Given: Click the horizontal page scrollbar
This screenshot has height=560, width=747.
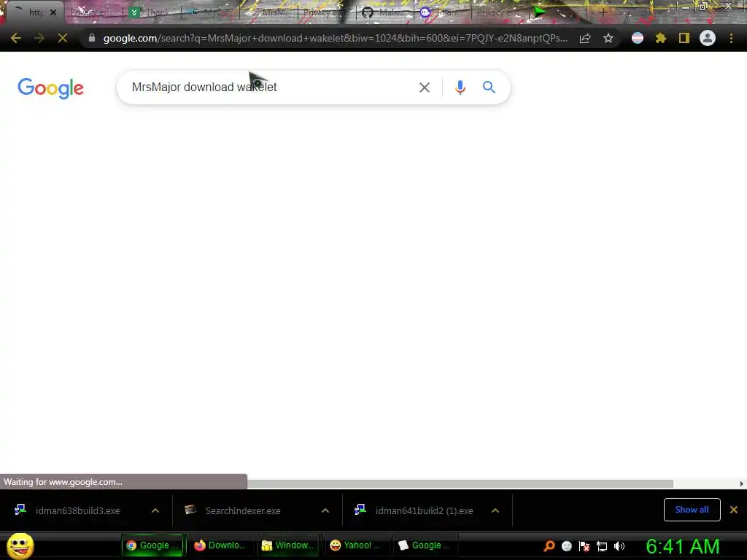Looking at the screenshot, I should (x=460, y=484).
